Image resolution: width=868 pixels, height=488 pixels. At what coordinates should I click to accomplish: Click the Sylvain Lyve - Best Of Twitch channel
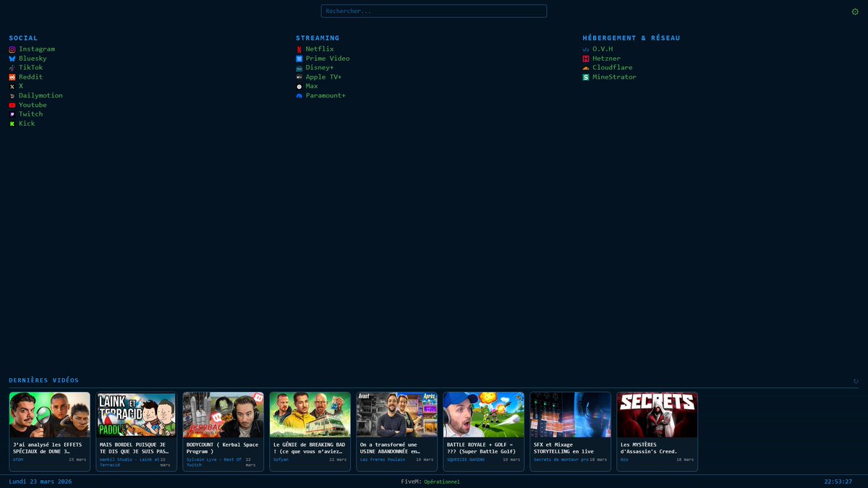coord(214,462)
